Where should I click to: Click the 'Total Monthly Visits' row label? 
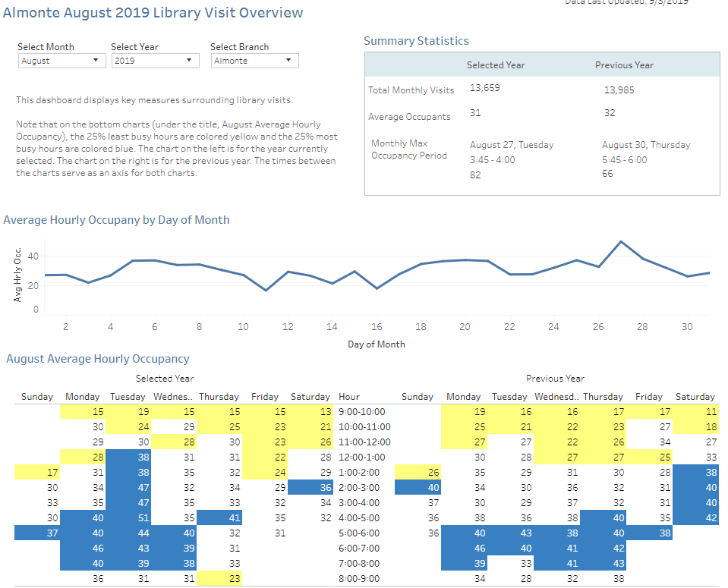411,90
